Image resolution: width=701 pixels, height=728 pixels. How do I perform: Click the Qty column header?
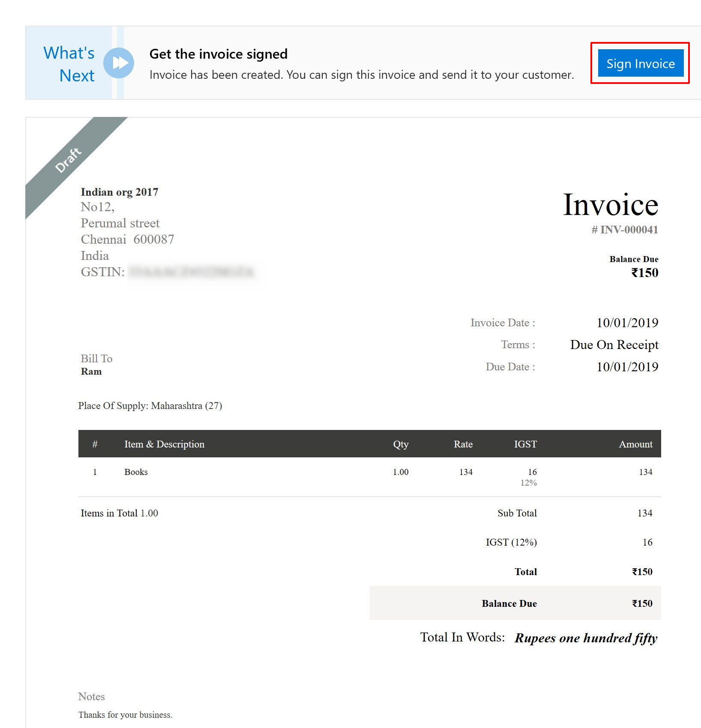[401, 444]
